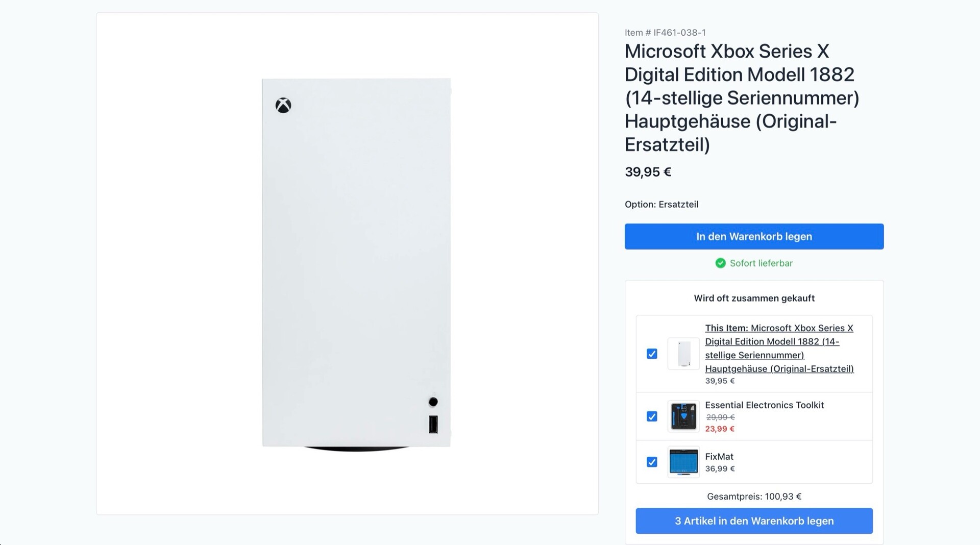
Task: Click the USB port on the console image
Action: [x=433, y=424]
